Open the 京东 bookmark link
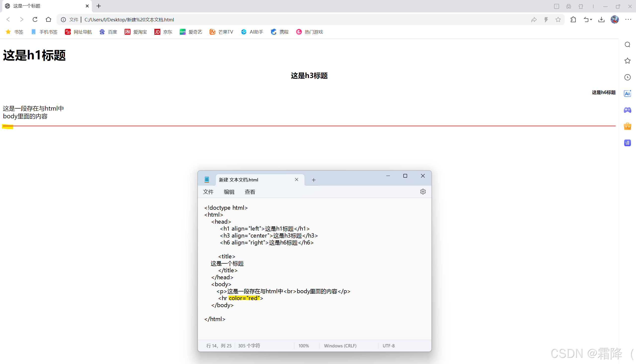The width and height of the screenshot is (636, 364). [x=163, y=32]
